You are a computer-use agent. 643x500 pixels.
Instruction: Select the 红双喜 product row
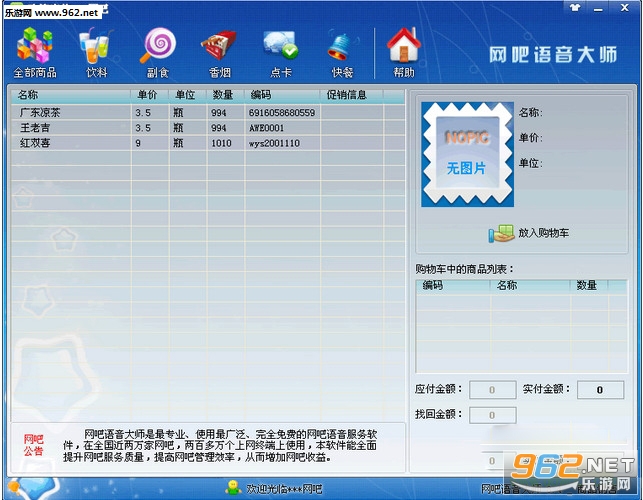click(x=207, y=143)
